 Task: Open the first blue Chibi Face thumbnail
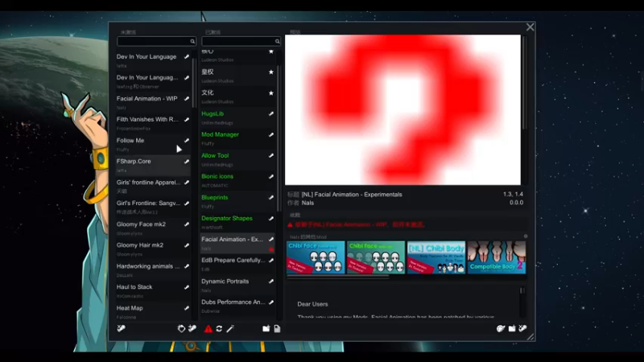pos(316,257)
